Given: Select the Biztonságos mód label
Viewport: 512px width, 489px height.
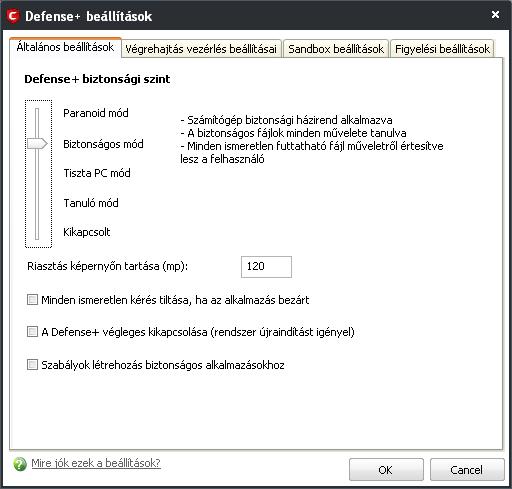Looking at the screenshot, I should 103,144.
